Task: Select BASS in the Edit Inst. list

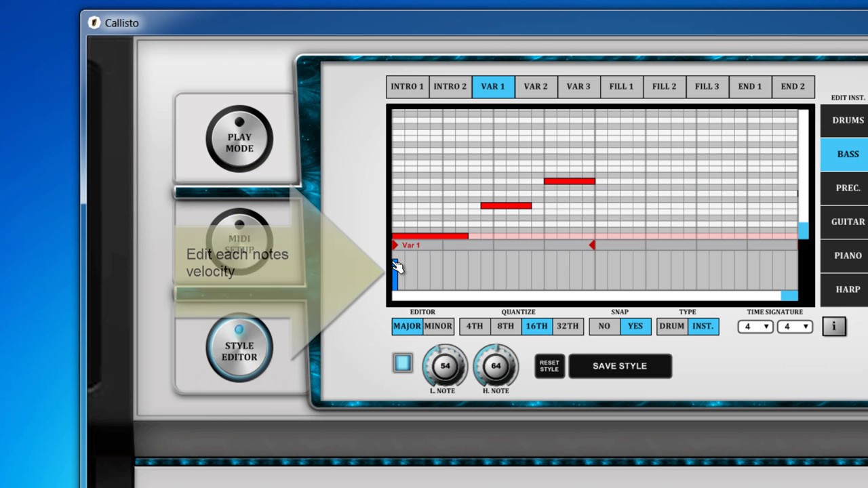Action: click(x=845, y=155)
